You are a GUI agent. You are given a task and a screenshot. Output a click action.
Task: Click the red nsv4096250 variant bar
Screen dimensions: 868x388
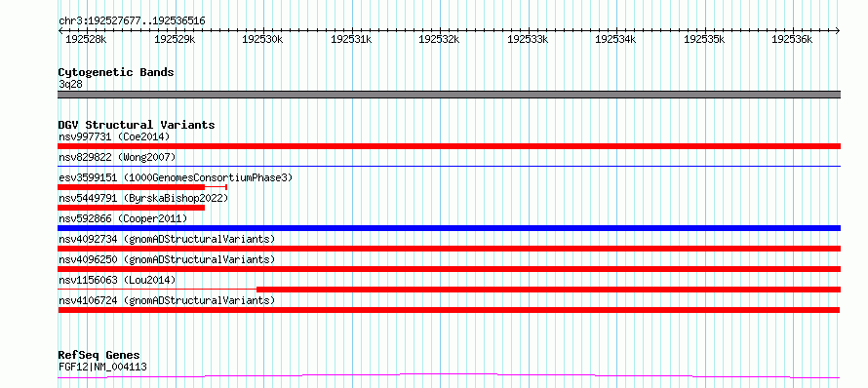click(449, 269)
